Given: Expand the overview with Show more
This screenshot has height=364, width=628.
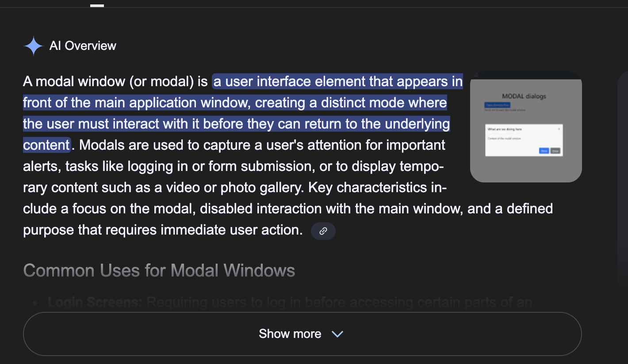Looking at the screenshot, I should click(x=302, y=334).
